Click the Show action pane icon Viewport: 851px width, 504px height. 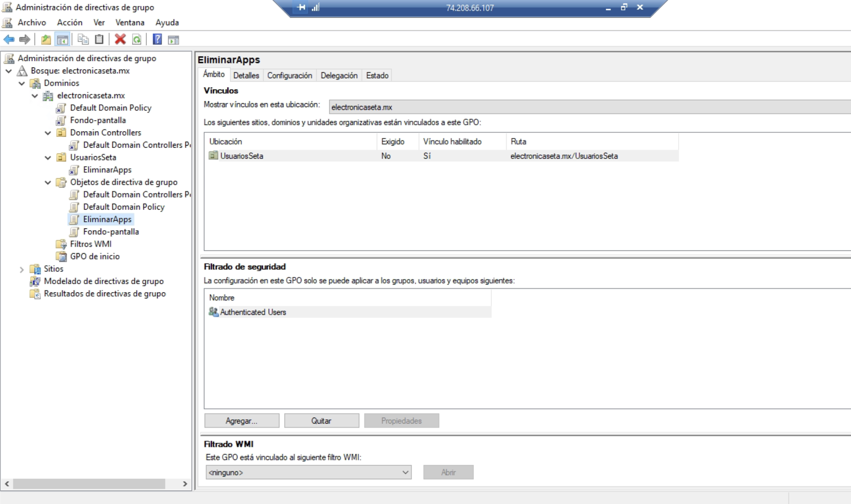(173, 39)
